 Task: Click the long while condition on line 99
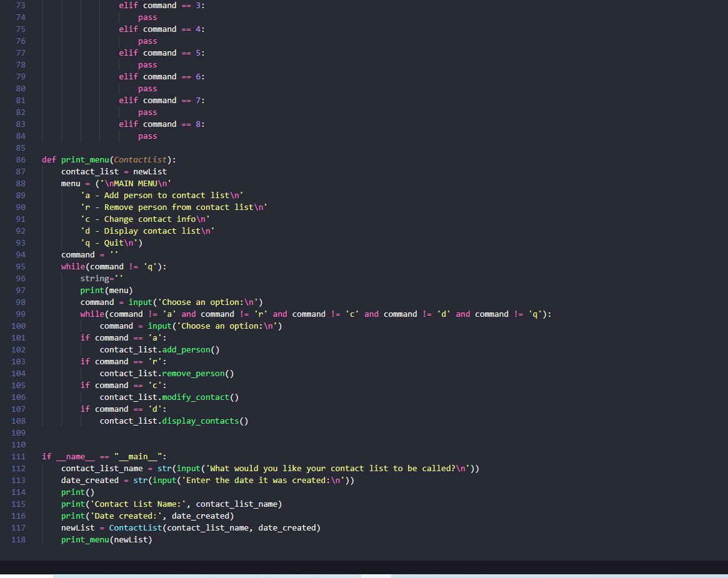pyautogui.click(x=316, y=314)
